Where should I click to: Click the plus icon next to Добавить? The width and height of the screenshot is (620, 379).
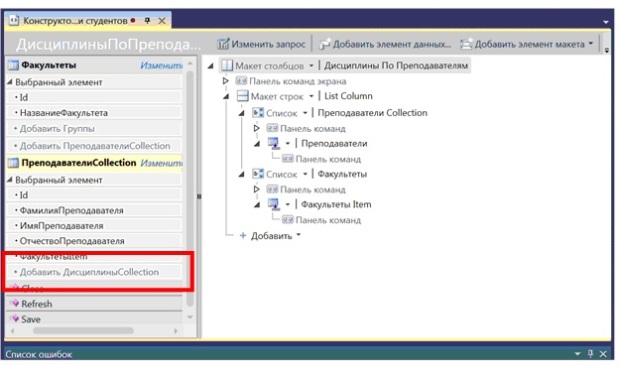[x=243, y=236]
